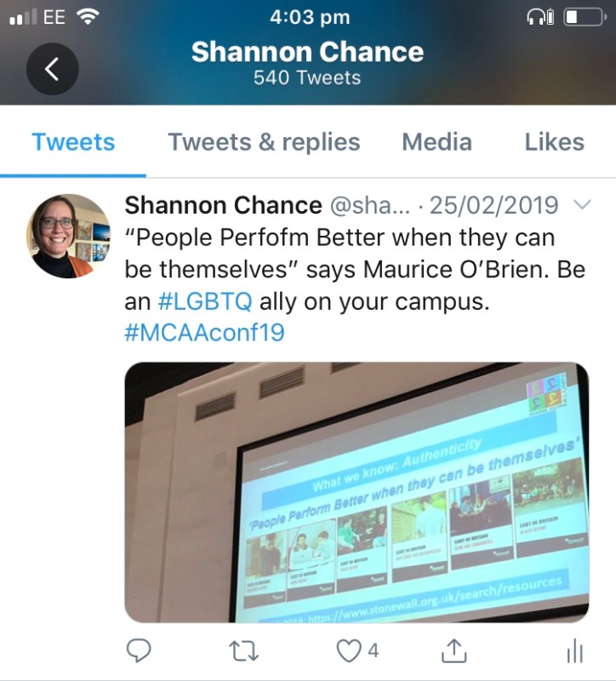Tap the back arrow button
Image resolution: width=616 pixels, height=681 pixels.
click(52, 68)
